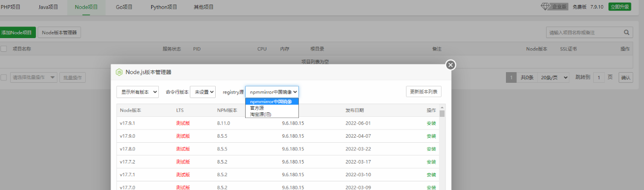The image size is (644, 190).
Task: Click the v17.8.0 version cell
Action: pos(127,149)
